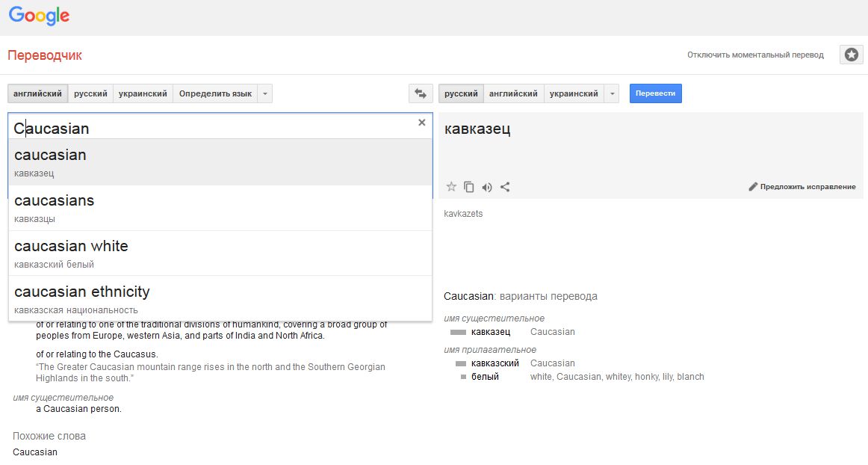Click the heading Caucasian: варианты перевода
Screen dimensions: 868x465
click(x=521, y=296)
